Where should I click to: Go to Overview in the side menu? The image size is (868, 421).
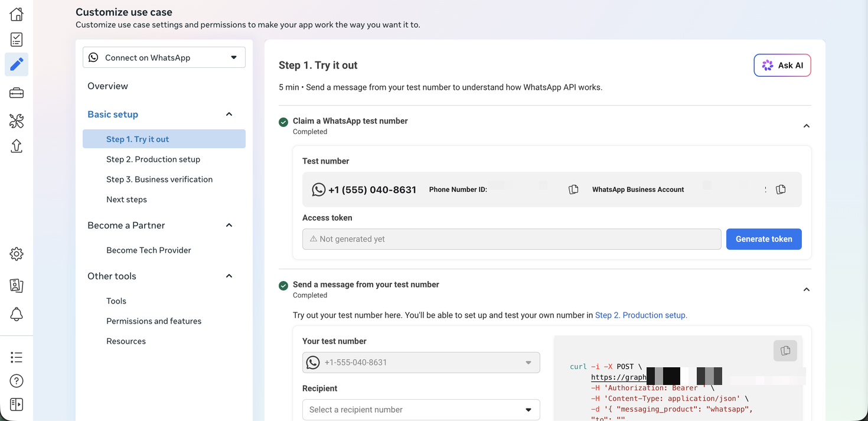[107, 86]
